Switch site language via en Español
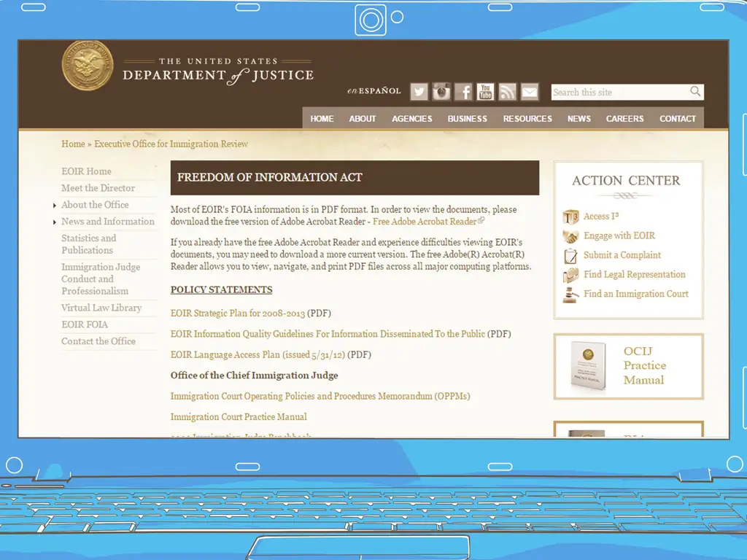Screen dimensions: 747x560 click(x=373, y=91)
